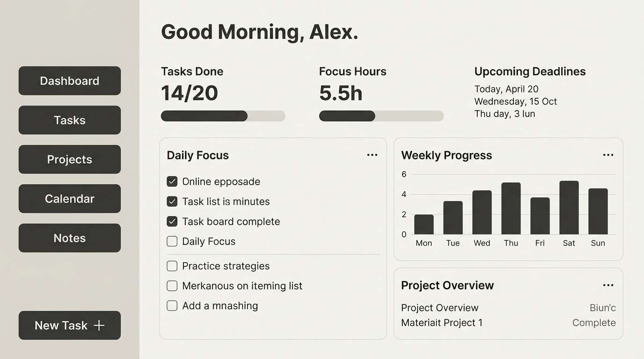This screenshot has width=644, height=359.
Task: Select the Weekly Progress panel header
Action: pos(446,155)
